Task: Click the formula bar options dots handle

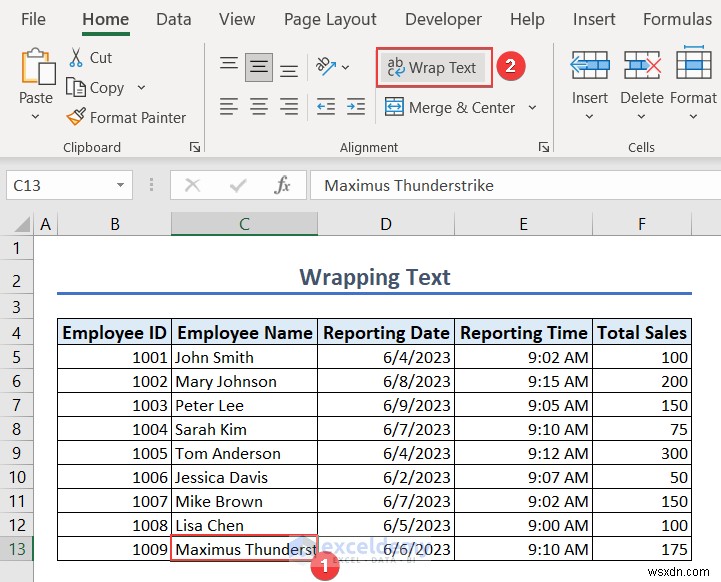Action: click(x=151, y=185)
